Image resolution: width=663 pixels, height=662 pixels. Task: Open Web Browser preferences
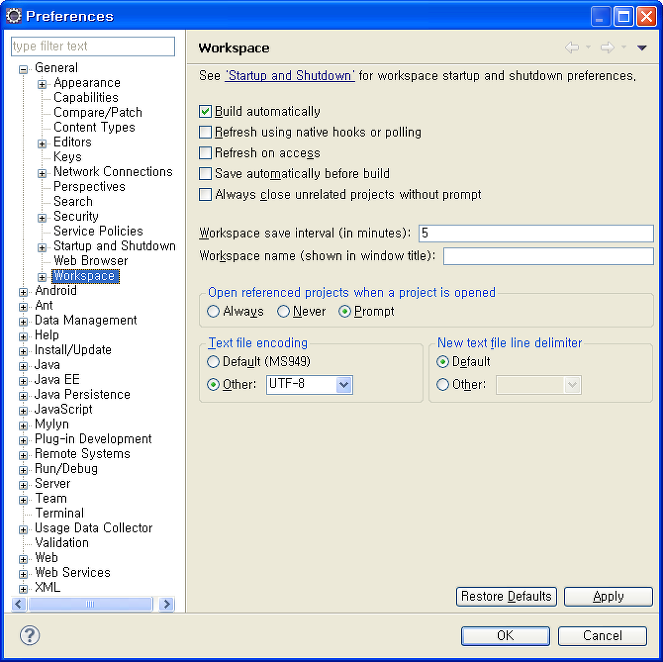(x=90, y=260)
